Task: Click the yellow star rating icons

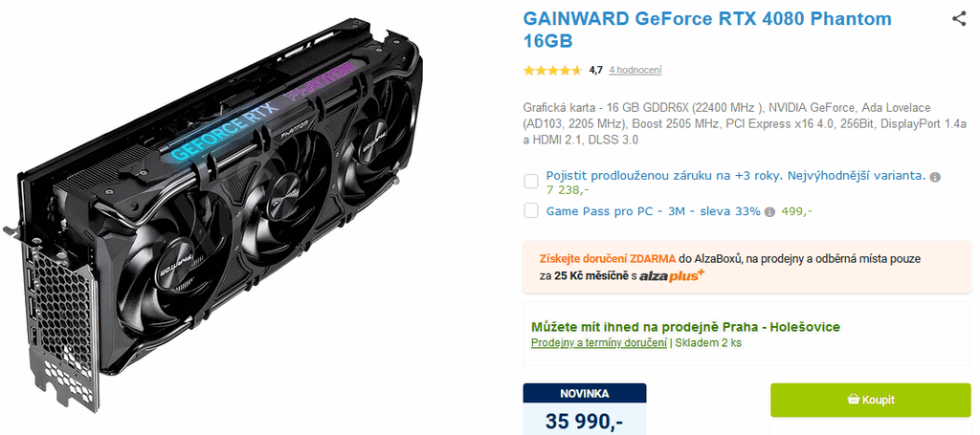Action: point(552,71)
